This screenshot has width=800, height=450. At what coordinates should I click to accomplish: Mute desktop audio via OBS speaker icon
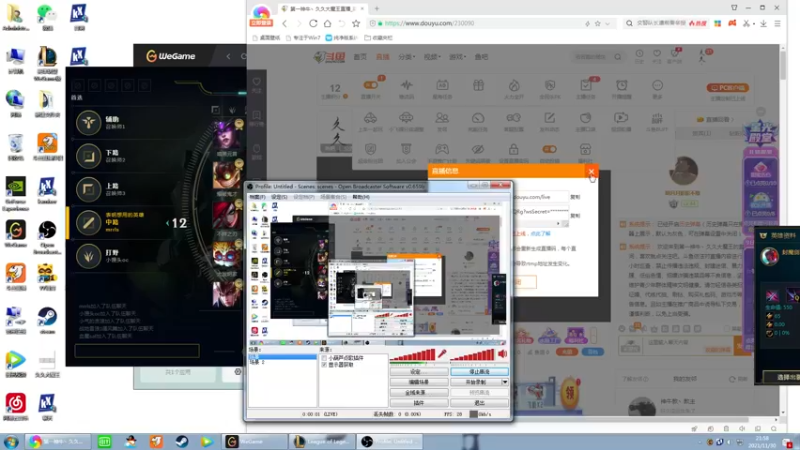503,354
